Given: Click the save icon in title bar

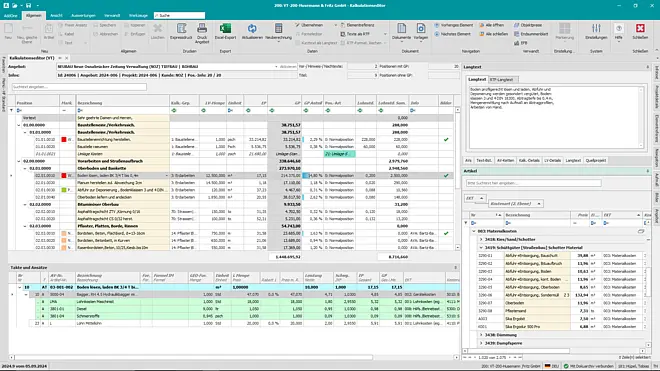Looking at the screenshot, I should (28, 5).
